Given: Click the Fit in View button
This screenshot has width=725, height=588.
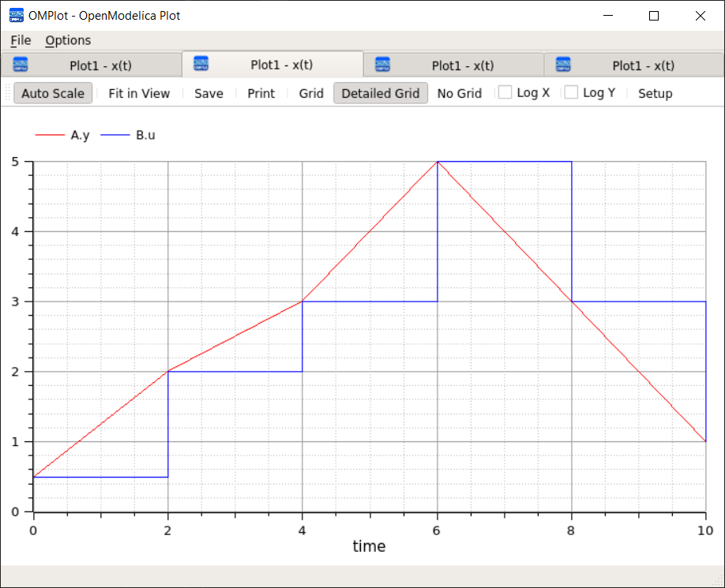Looking at the screenshot, I should point(139,92).
